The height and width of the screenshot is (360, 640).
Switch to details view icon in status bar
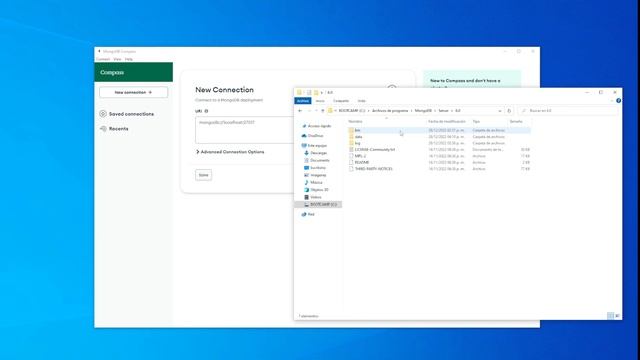tap(610, 316)
